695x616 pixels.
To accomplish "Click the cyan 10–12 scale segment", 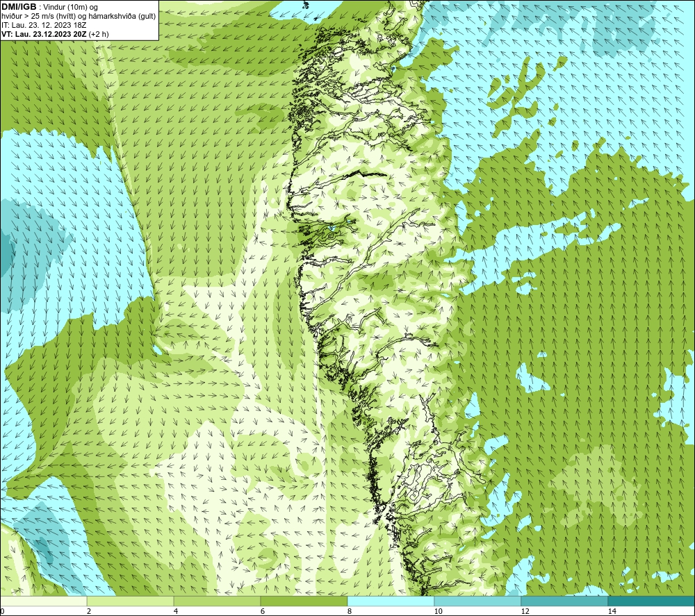I will point(478,601).
